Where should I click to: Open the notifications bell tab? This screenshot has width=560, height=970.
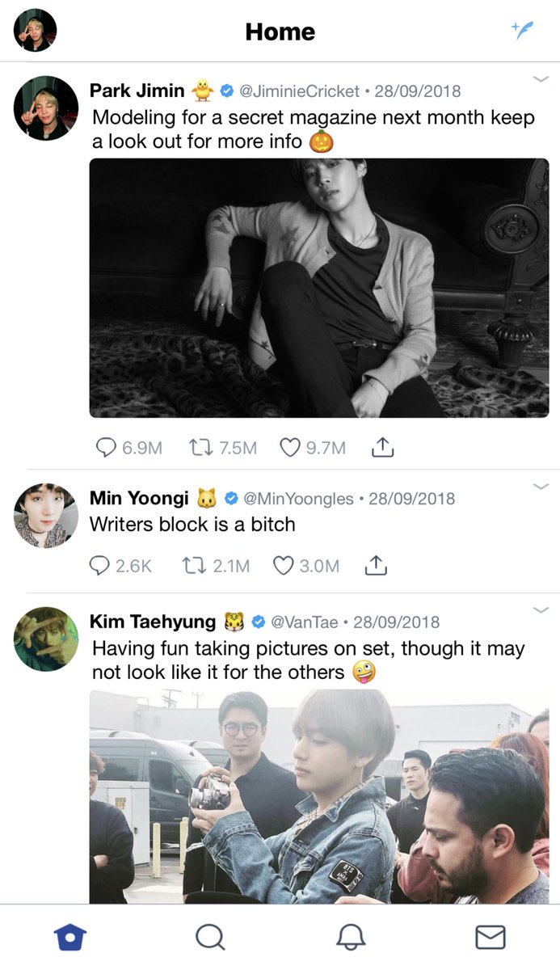click(x=351, y=938)
